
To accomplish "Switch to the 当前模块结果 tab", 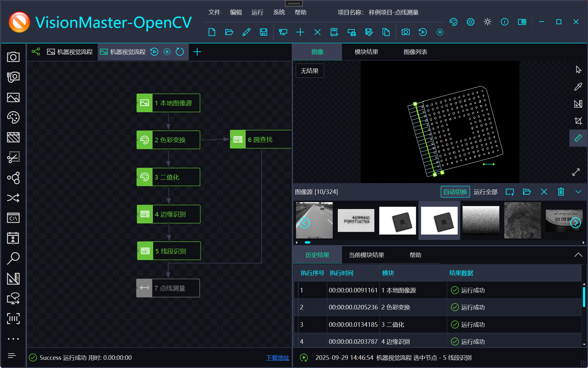I will 367,255.
